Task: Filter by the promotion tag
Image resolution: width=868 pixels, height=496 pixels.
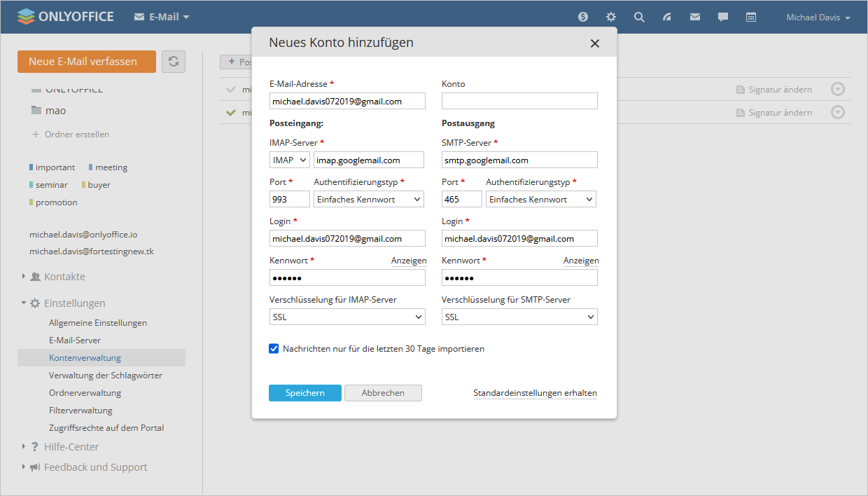Action: point(54,202)
